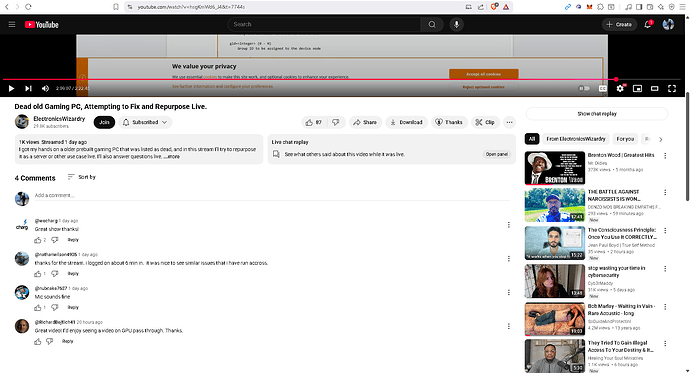Toggle theater mode
Screen dimensions: 690x373
[x=654, y=88]
